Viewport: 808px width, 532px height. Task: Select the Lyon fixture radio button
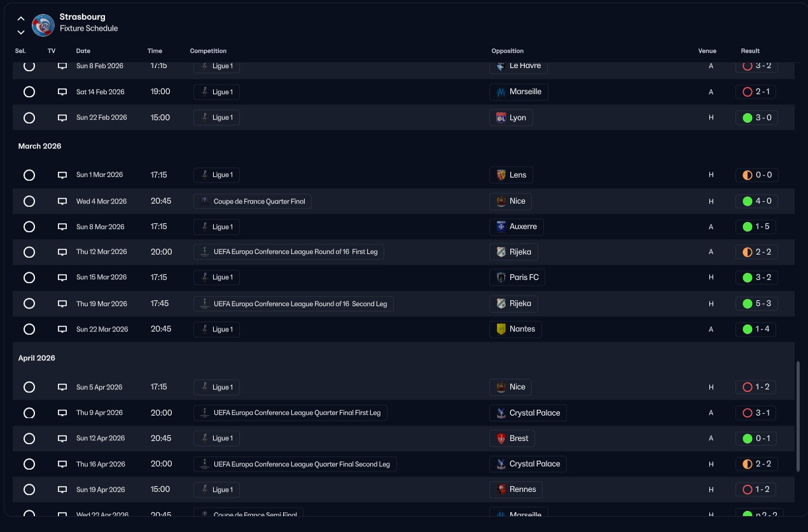pyautogui.click(x=29, y=118)
